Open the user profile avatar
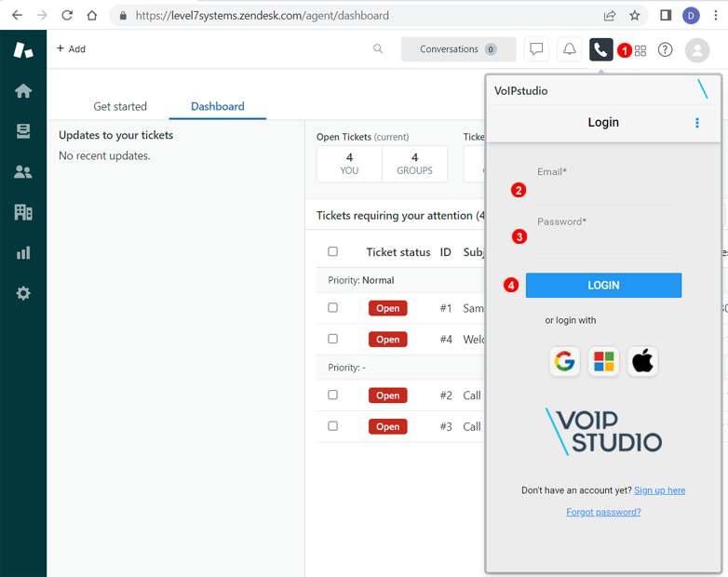 697,50
